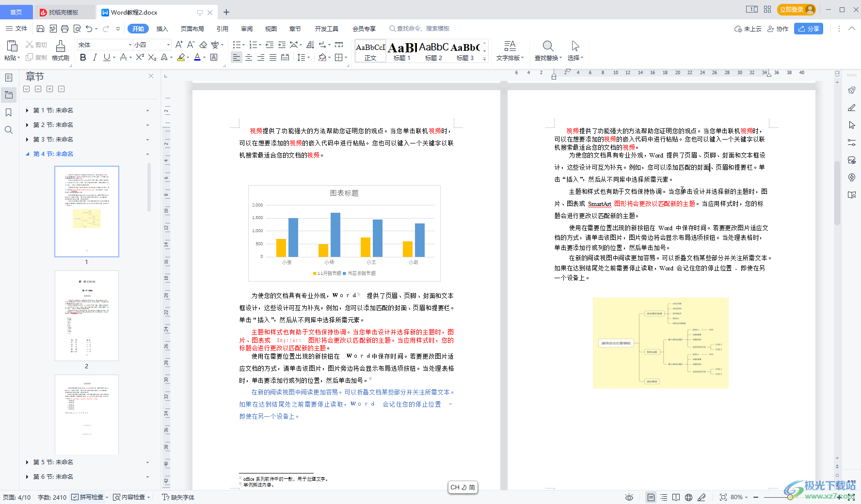Image resolution: width=861 pixels, height=504 pixels.
Task: Click the eye-protection mode icon in status bar
Action: [x=629, y=497]
